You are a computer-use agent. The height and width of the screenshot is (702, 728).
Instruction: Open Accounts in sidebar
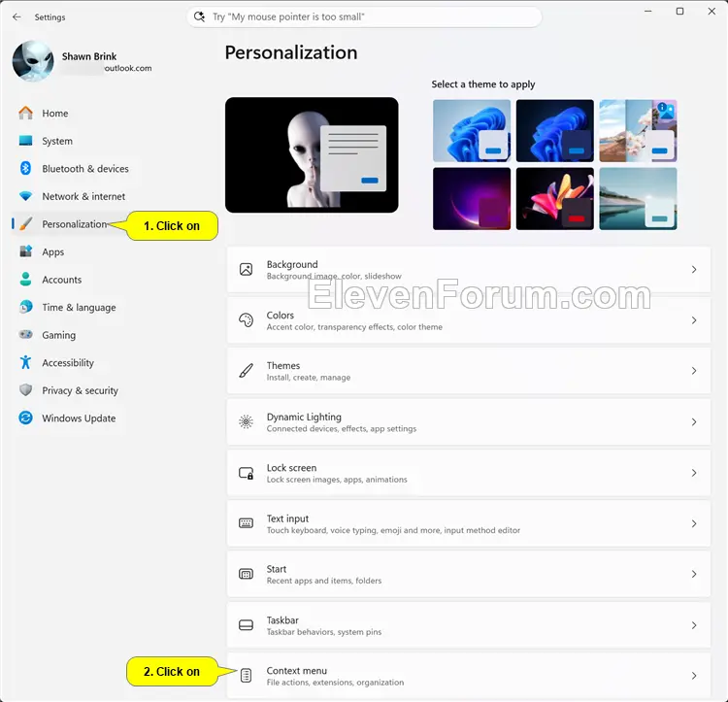[62, 280]
